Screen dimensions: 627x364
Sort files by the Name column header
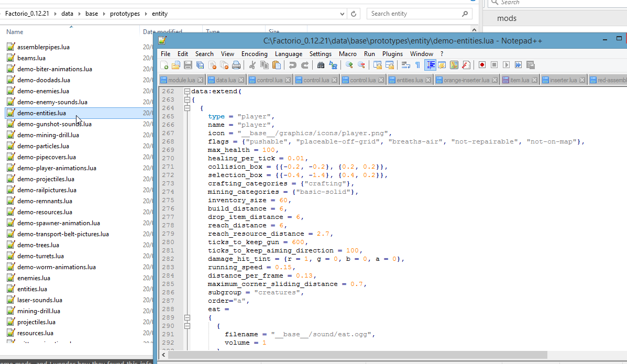click(15, 32)
